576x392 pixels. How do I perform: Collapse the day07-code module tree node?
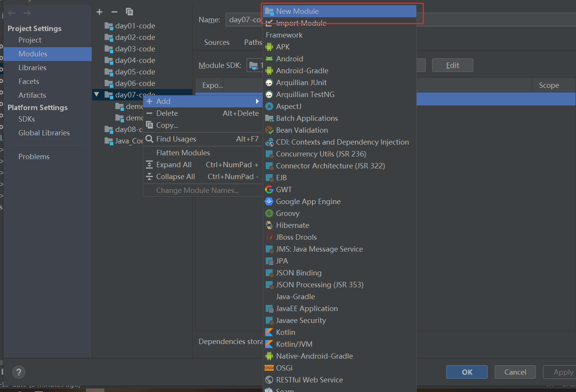97,94
